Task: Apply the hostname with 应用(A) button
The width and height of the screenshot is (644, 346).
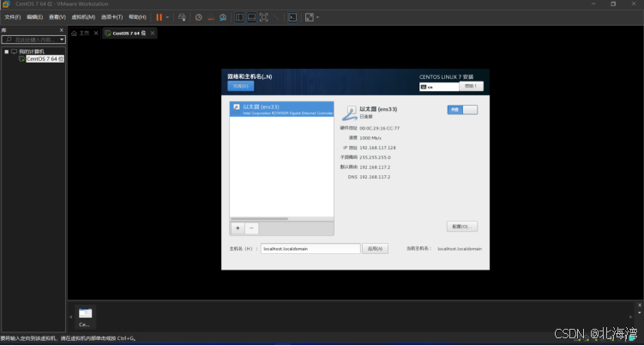Action: [x=375, y=248]
